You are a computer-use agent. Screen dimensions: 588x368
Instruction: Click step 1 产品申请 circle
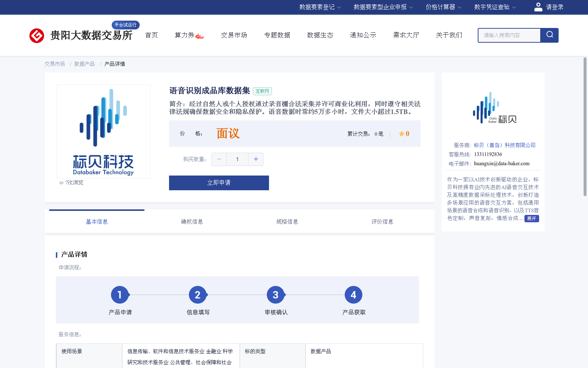coord(119,295)
